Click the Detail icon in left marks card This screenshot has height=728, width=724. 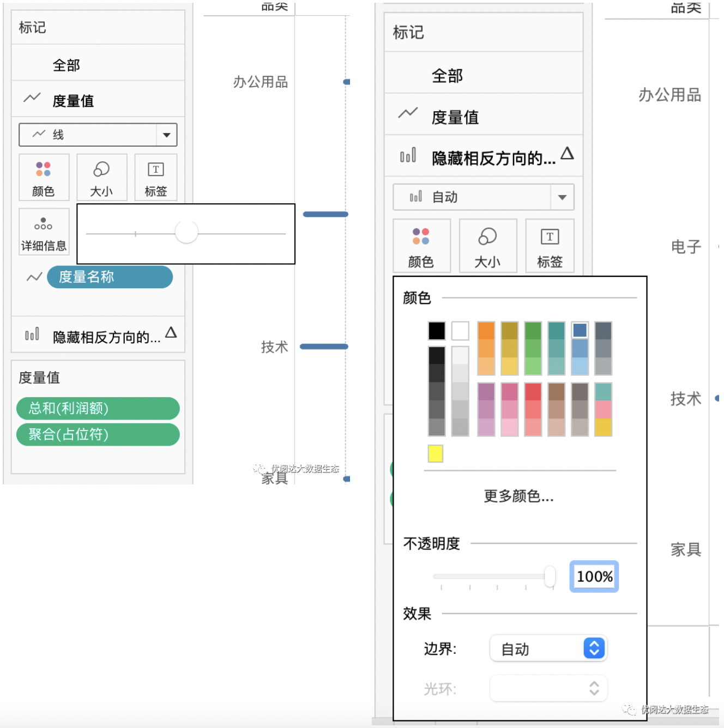[44, 232]
